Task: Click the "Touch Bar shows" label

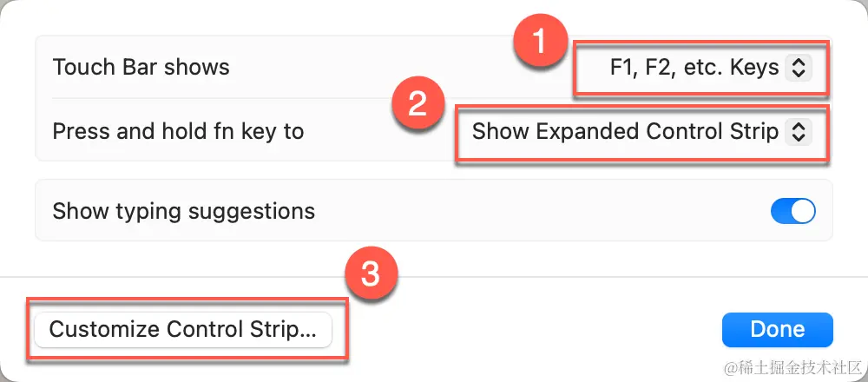Action: [141, 68]
